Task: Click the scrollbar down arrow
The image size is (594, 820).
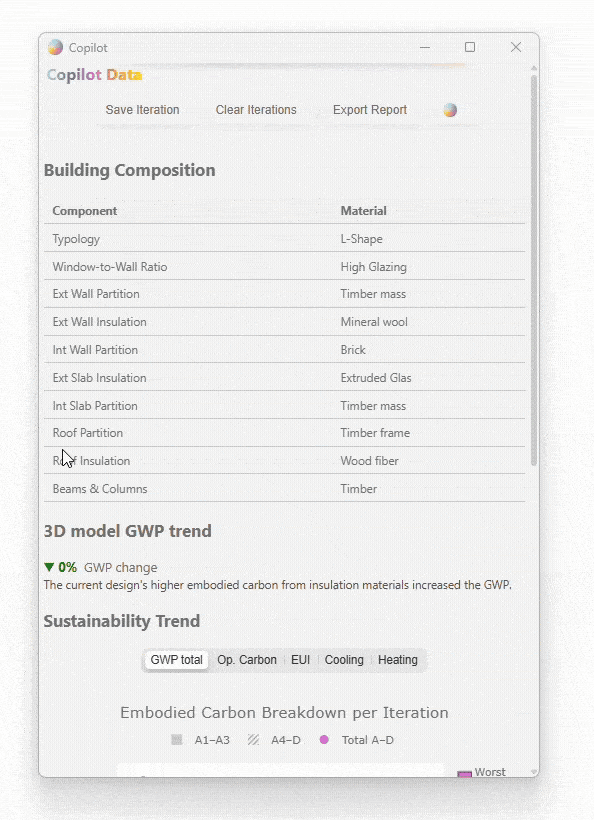Action: click(534, 772)
